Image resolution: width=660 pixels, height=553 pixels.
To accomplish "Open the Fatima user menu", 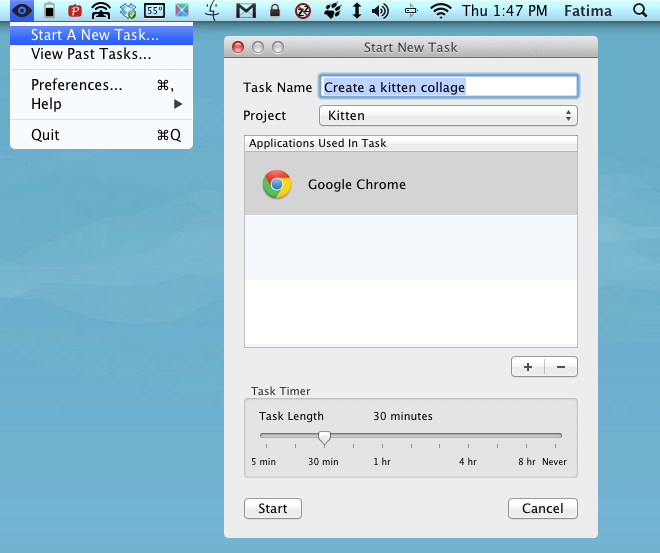I will [588, 11].
